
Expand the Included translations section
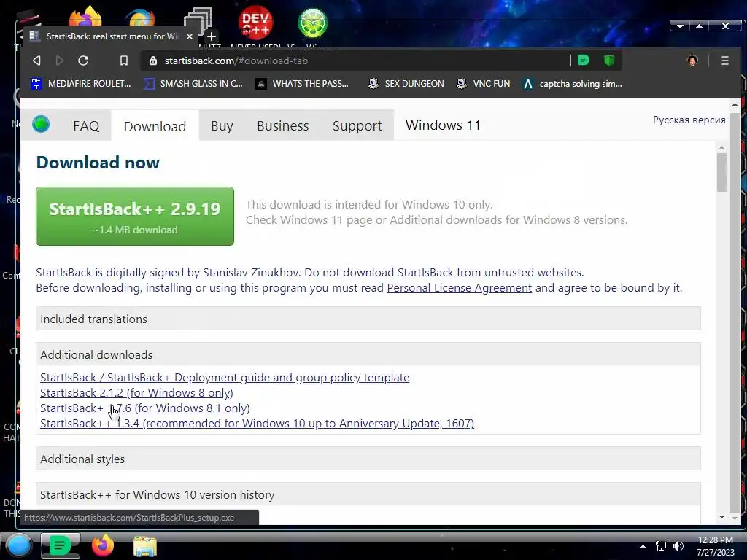point(368,319)
